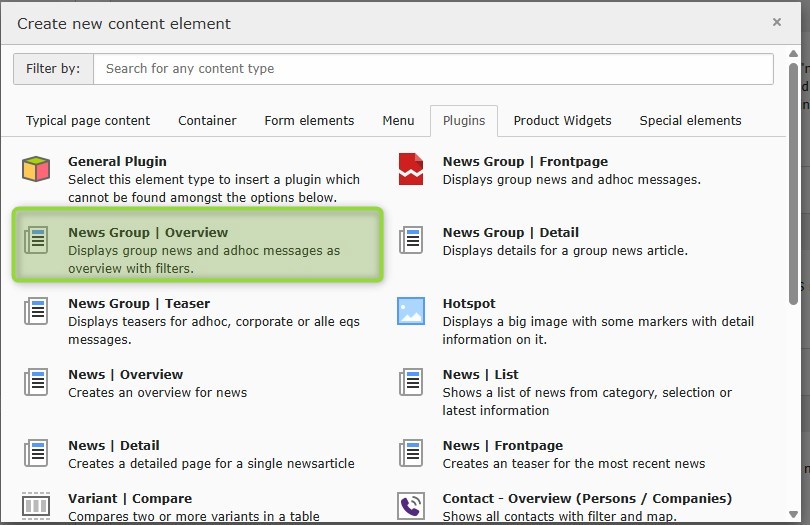
Task: Switch to the Form elements tab
Action: (309, 121)
